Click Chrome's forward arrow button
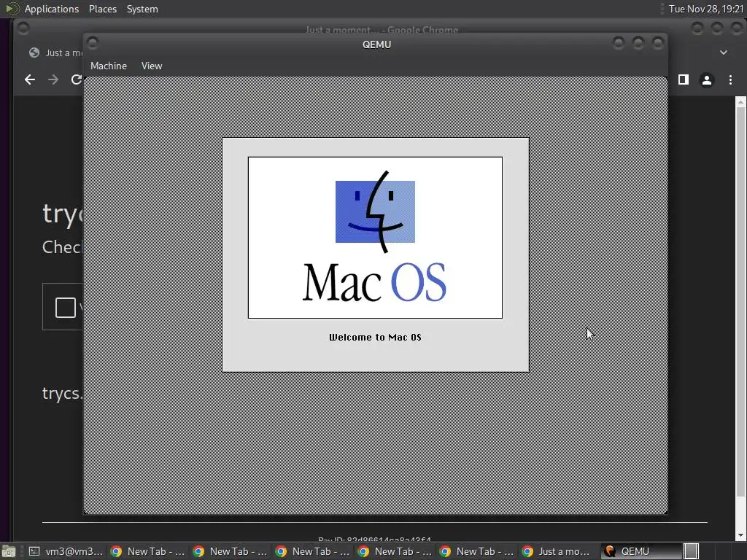Image resolution: width=747 pixels, height=560 pixels. (53, 79)
